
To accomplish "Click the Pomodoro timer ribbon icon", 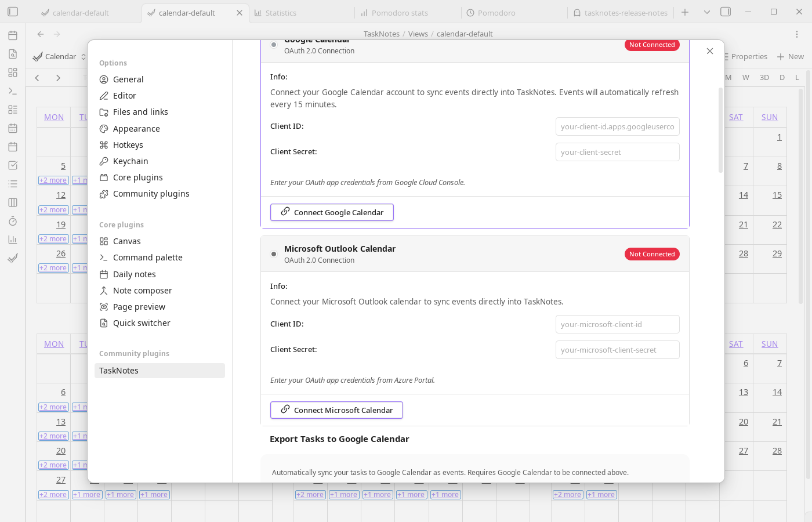I will pyautogui.click(x=13, y=221).
